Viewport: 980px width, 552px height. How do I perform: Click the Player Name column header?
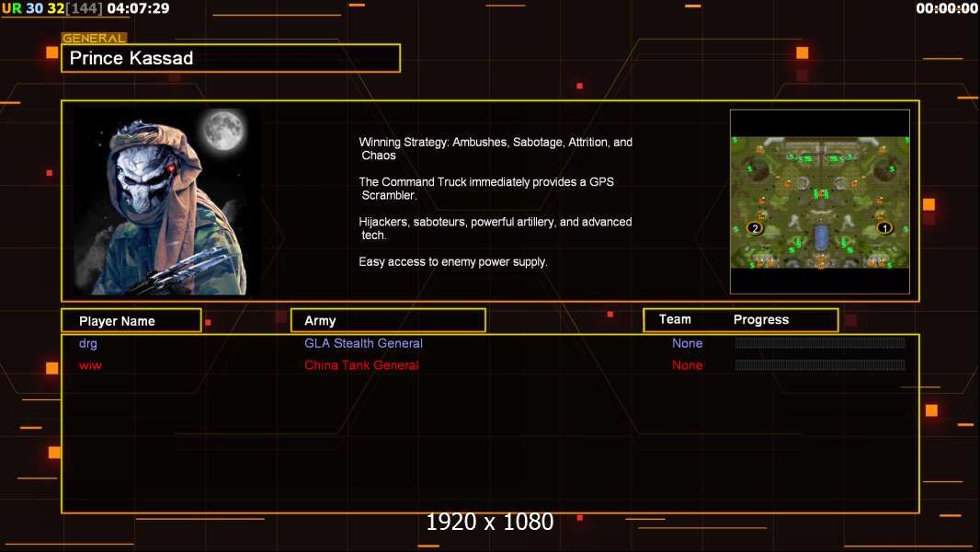pyautogui.click(x=131, y=321)
